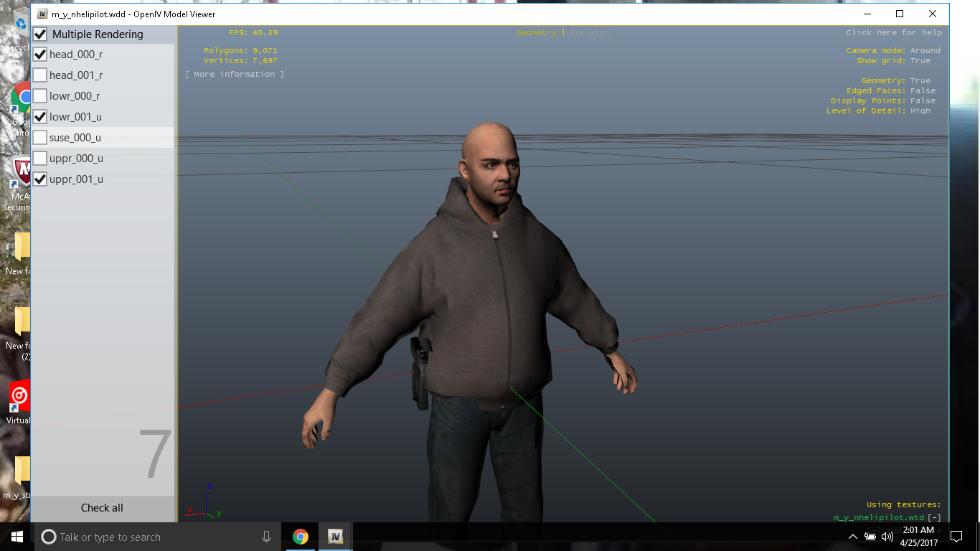Enable the head_001_r model checkbox
The image size is (980, 551).
pyautogui.click(x=40, y=75)
